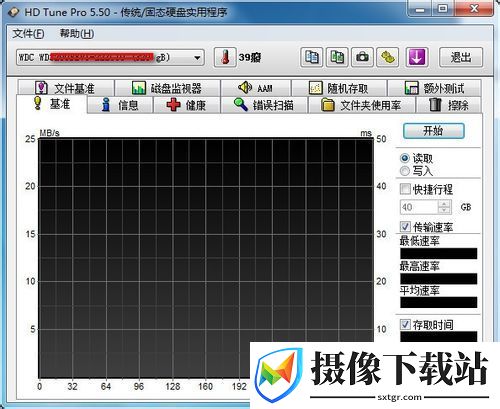This screenshot has height=409, width=500.
Task: Click purple download arrow icon
Action: pyautogui.click(x=417, y=57)
